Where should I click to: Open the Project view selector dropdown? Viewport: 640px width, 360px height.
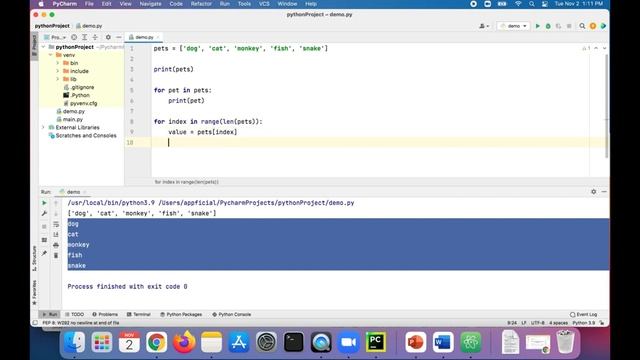pyautogui.click(x=55, y=37)
